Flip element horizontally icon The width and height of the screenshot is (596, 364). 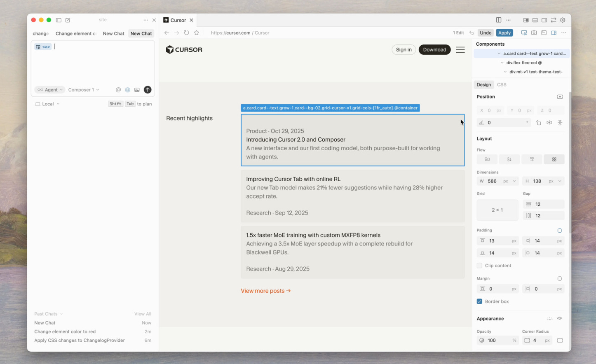549,123
